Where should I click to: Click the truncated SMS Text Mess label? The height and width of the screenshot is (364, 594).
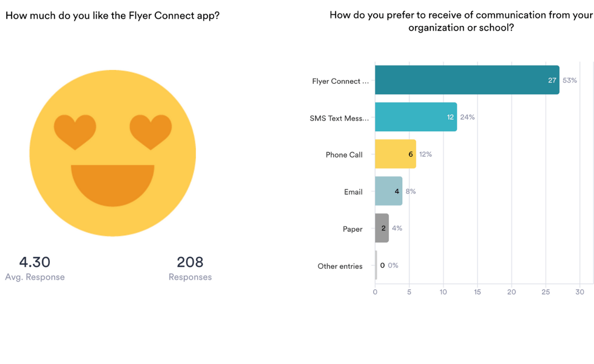pos(339,118)
